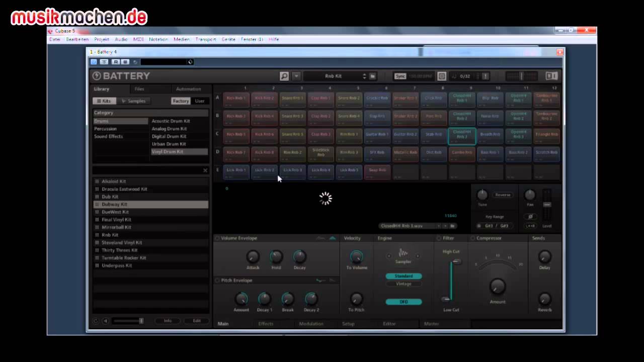Click the Decay 2 knob
The image size is (644, 362).
coord(311,299)
